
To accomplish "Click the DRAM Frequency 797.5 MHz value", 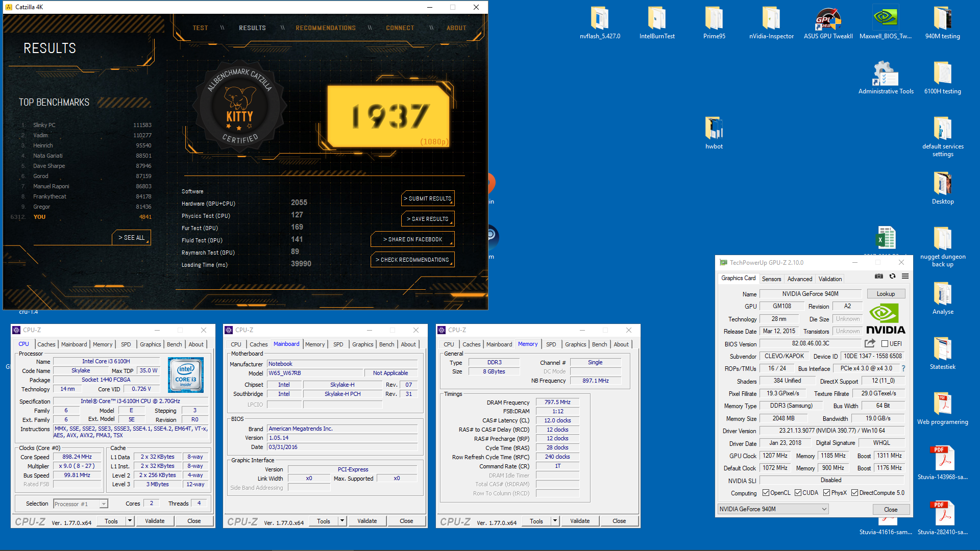I will coord(557,402).
